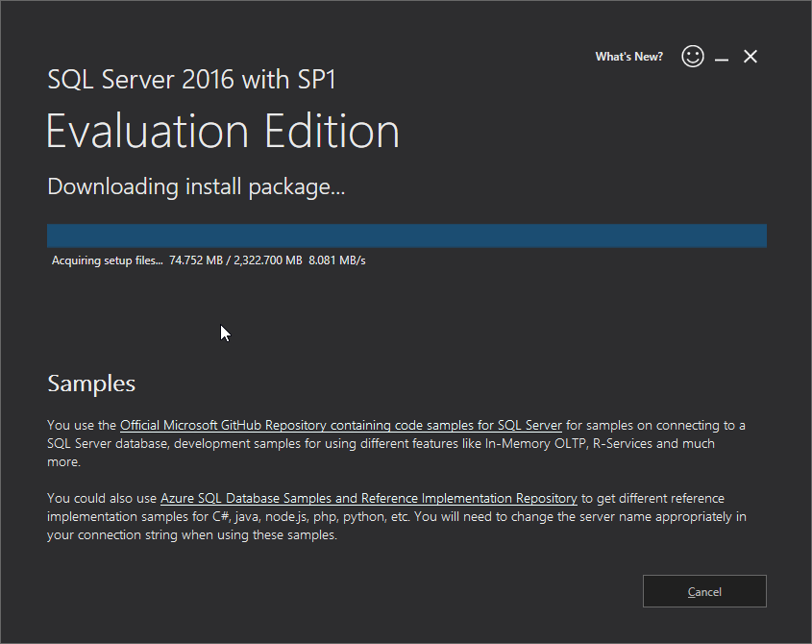
Task: Click the 8.081 MB/s download speed
Action: click(x=337, y=260)
